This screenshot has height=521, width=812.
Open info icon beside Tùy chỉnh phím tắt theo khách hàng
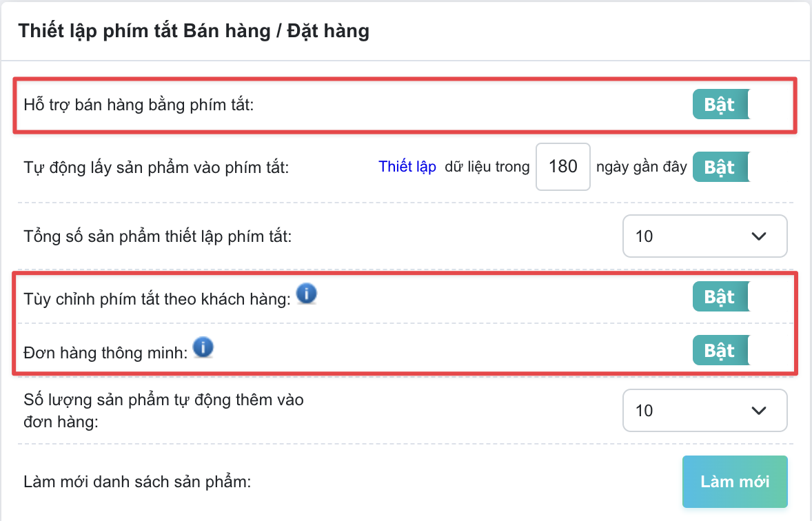pos(307,294)
